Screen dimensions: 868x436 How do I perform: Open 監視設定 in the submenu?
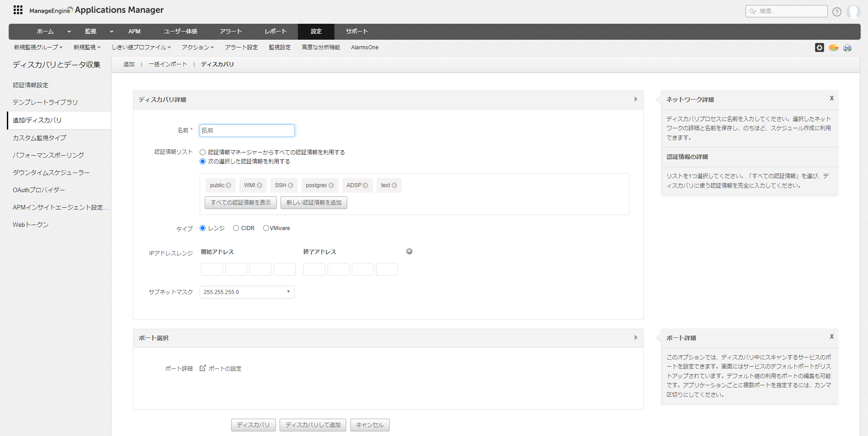pos(280,47)
